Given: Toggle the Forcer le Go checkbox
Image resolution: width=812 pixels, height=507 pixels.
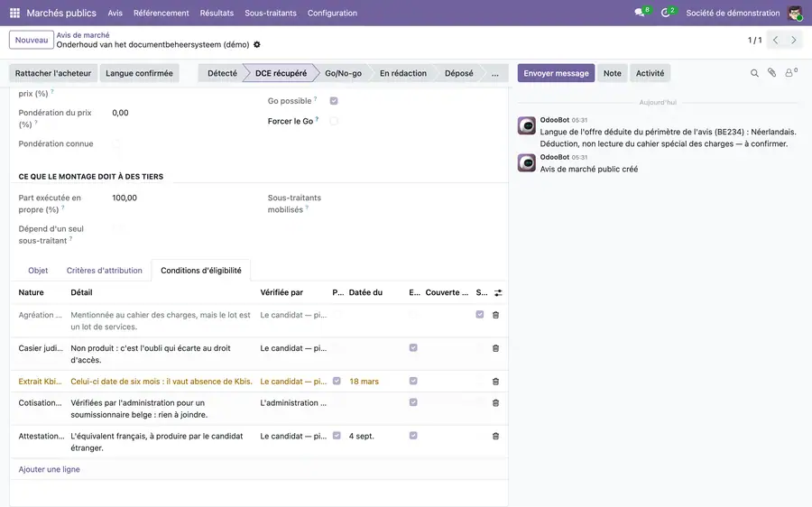Looking at the screenshot, I should [x=334, y=121].
